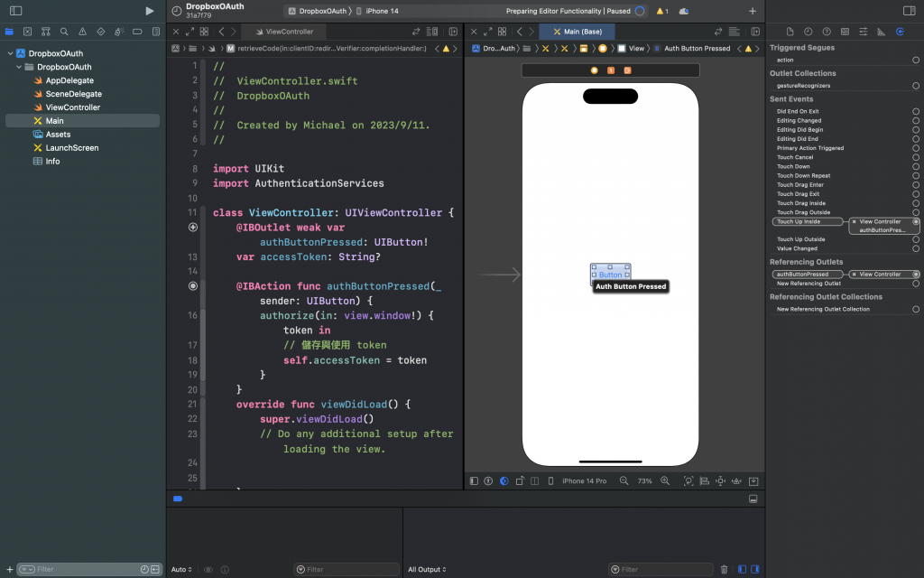Run the project with the play button
The height and width of the screenshot is (578, 924).
pyautogui.click(x=150, y=11)
